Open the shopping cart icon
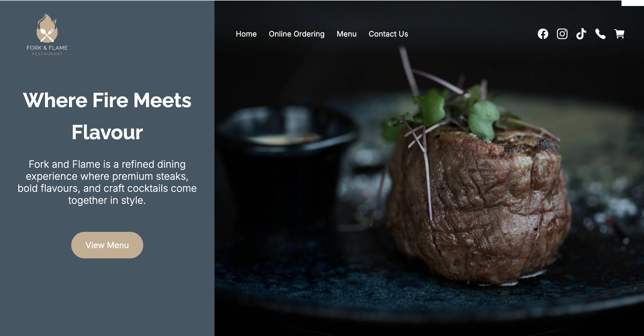The image size is (644, 336). click(619, 34)
